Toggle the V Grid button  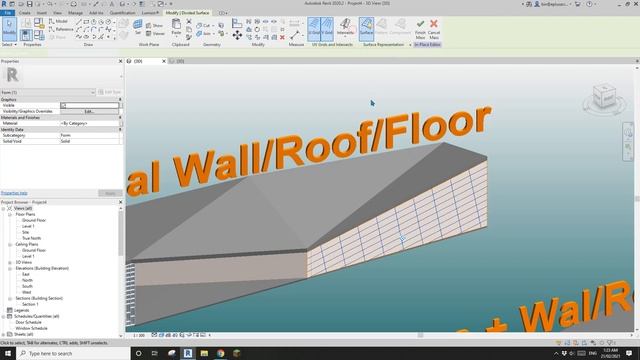[327, 29]
